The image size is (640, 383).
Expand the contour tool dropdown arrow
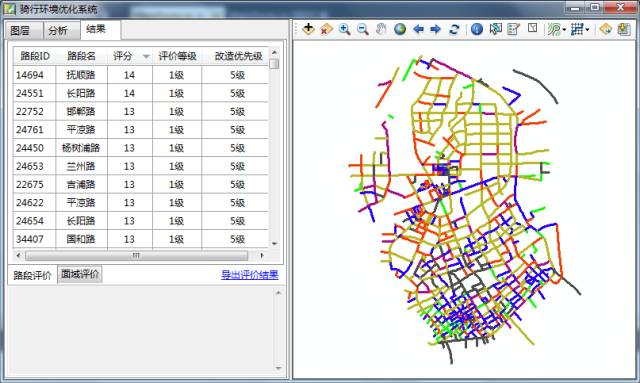[564, 29]
